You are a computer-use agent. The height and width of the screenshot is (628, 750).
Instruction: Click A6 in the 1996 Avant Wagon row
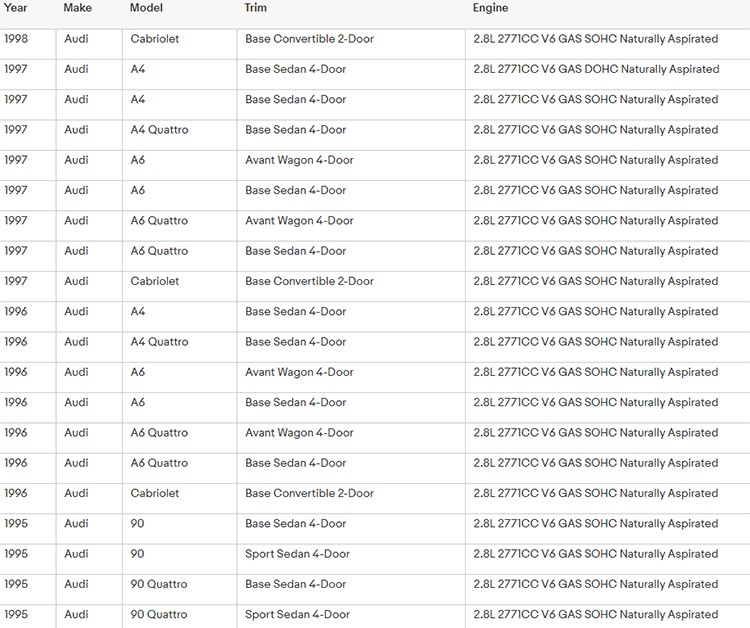point(138,372)
